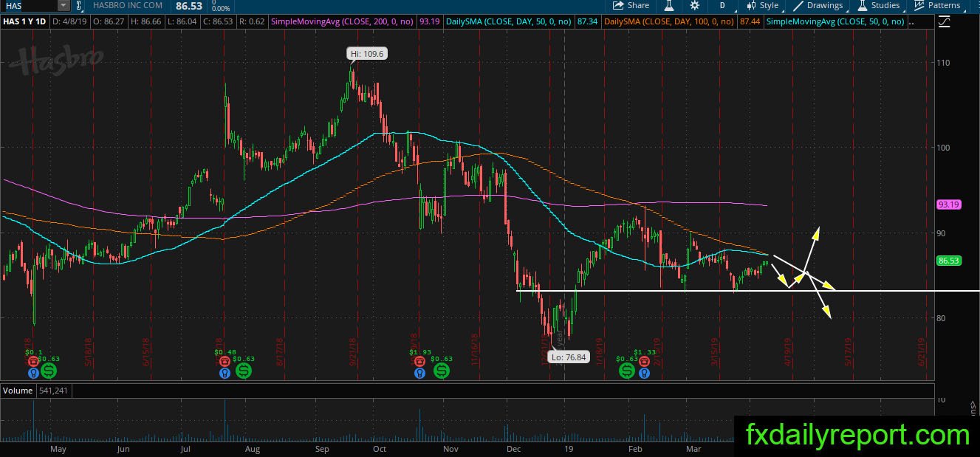Click the blue lightbulb icon under $0.48
980x457 pixels.
[224, 373]
